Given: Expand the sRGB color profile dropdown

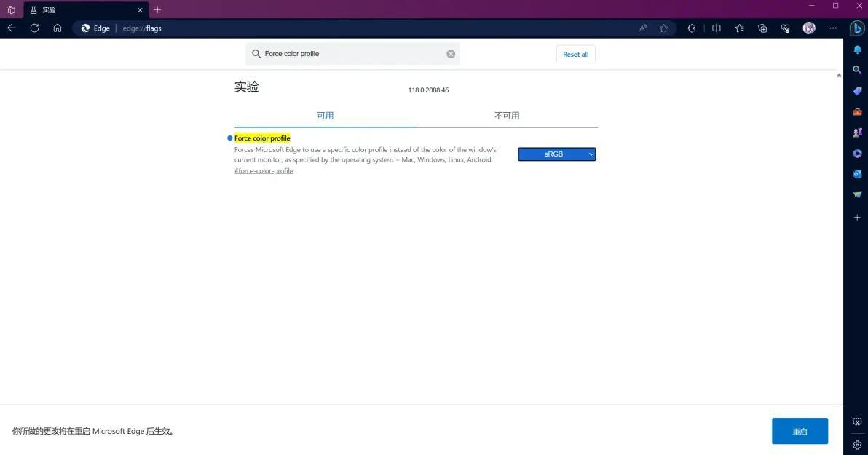Looking at the screenshot, I should click(556, 154).
